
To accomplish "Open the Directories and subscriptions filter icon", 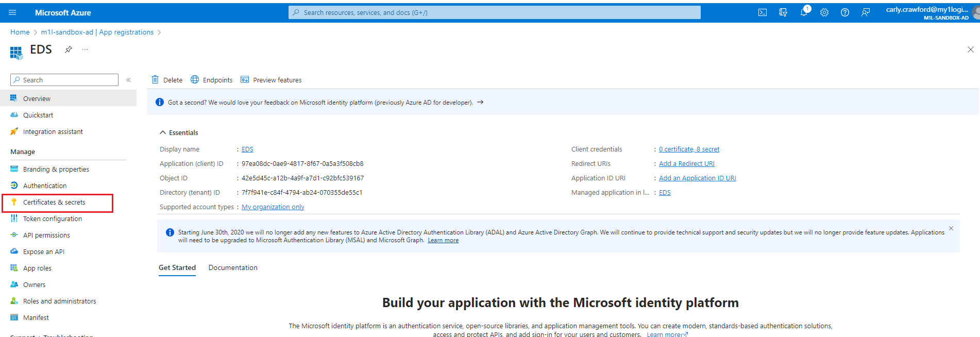I will pos(783,12).
